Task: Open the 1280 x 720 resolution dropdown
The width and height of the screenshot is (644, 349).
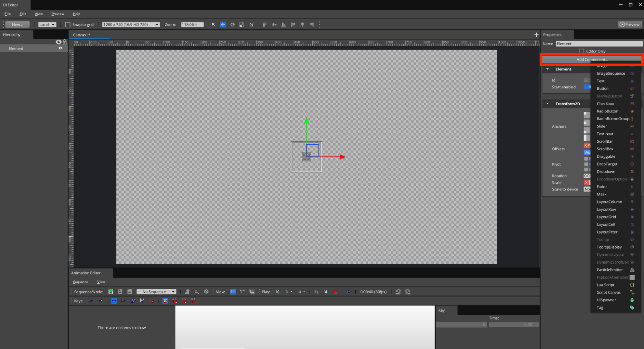Action: [131, 24]
